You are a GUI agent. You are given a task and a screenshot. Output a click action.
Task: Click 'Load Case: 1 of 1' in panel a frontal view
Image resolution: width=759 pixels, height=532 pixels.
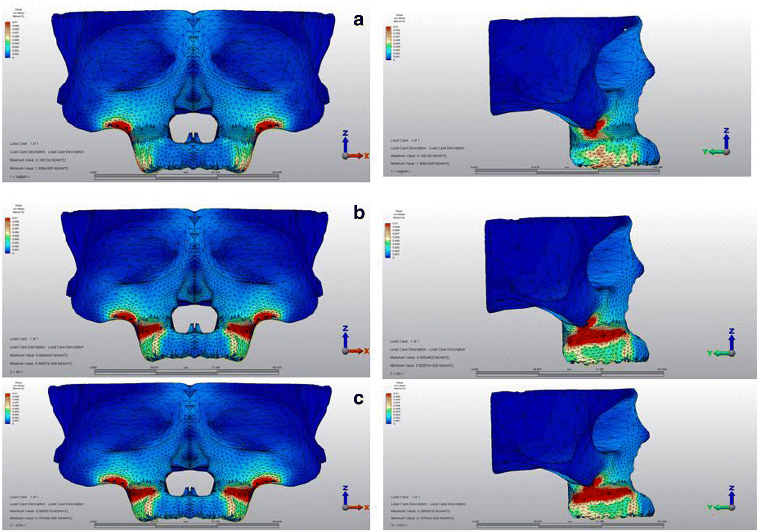point(24,143)
